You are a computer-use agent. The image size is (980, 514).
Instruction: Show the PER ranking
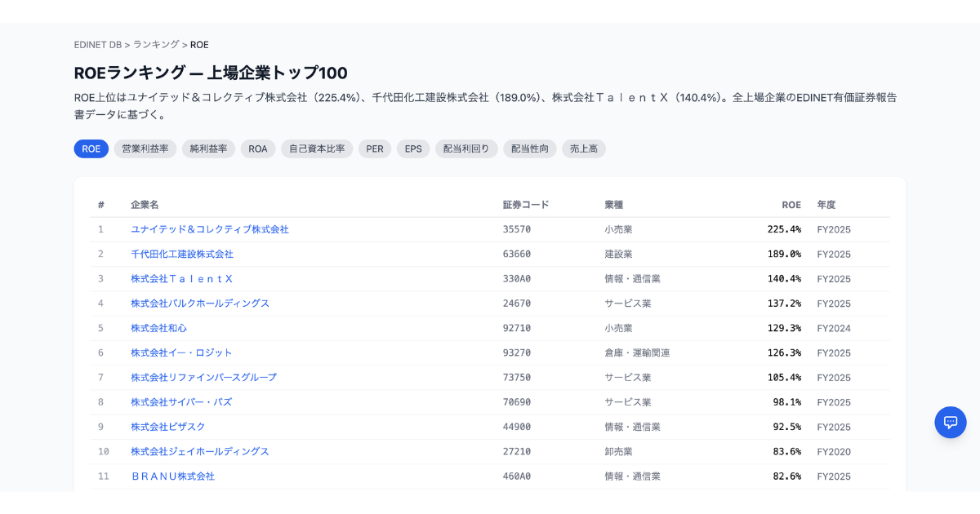pos(375,148)
